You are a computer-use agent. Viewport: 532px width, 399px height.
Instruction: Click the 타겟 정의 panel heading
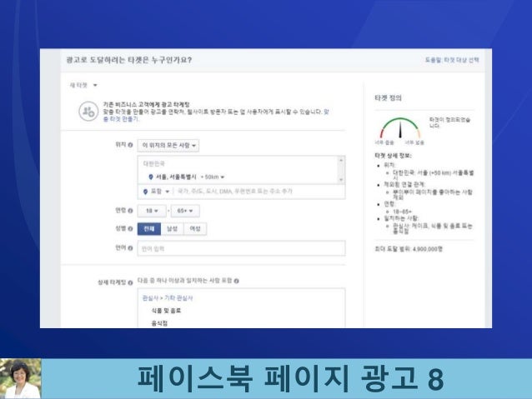click(388, 98)
